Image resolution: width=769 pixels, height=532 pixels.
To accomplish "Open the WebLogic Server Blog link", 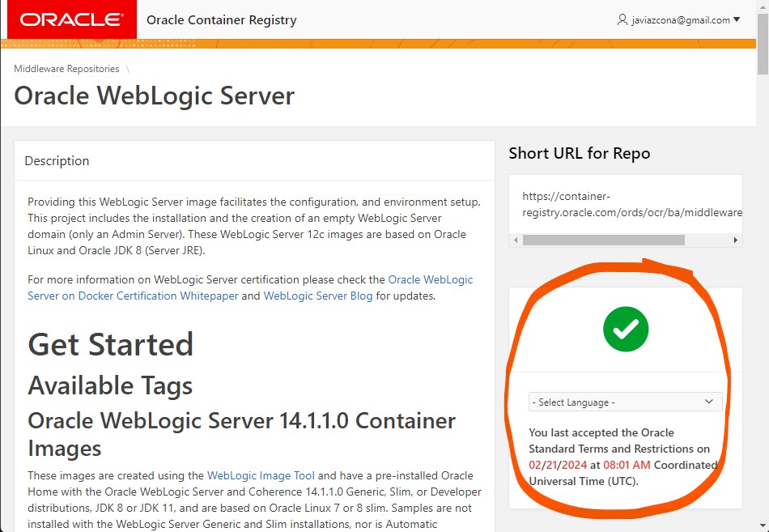I will click(x=318, y=296).
